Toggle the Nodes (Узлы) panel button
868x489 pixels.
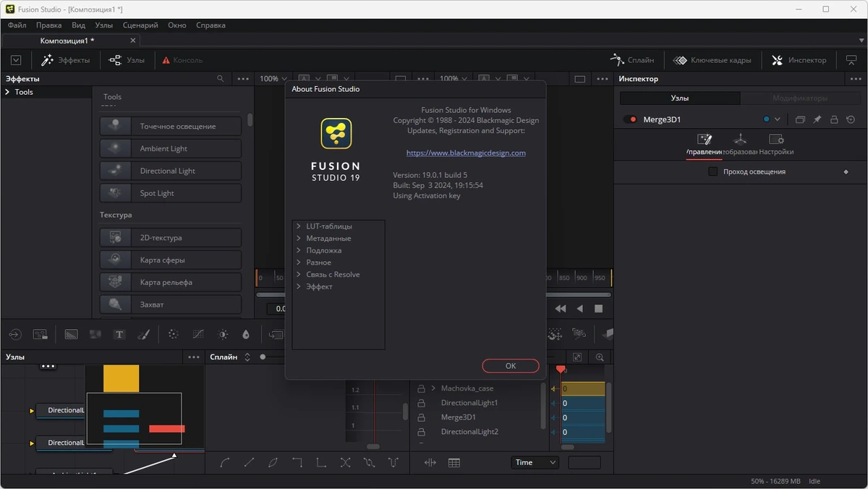pos(127,60)
